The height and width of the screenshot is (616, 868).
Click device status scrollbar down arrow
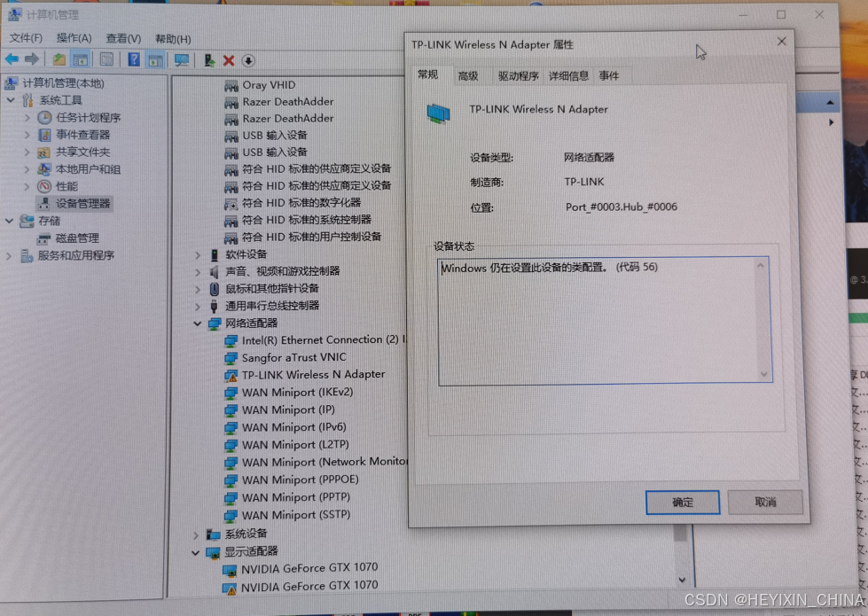[764, 375]
